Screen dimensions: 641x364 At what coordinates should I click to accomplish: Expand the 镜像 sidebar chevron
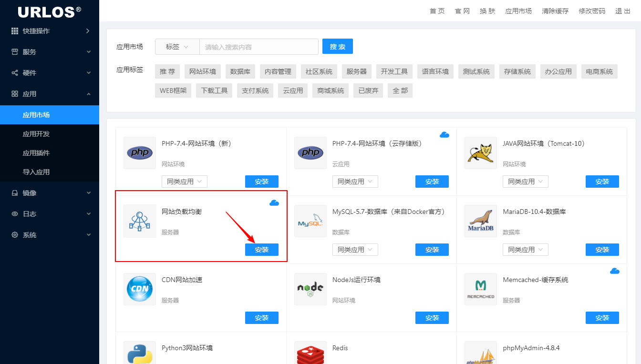click(x=88, y=193)
